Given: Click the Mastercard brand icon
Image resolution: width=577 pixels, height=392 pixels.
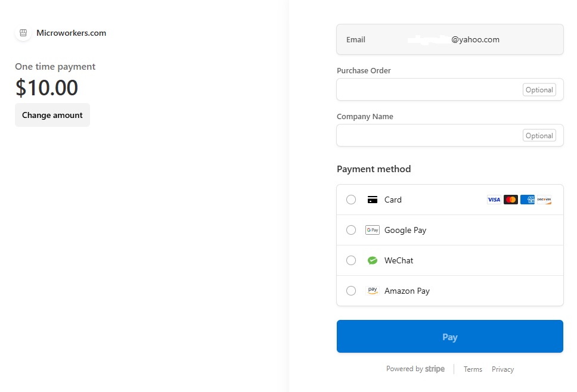Looking at the screenshot, I should [x=511, y=200].
